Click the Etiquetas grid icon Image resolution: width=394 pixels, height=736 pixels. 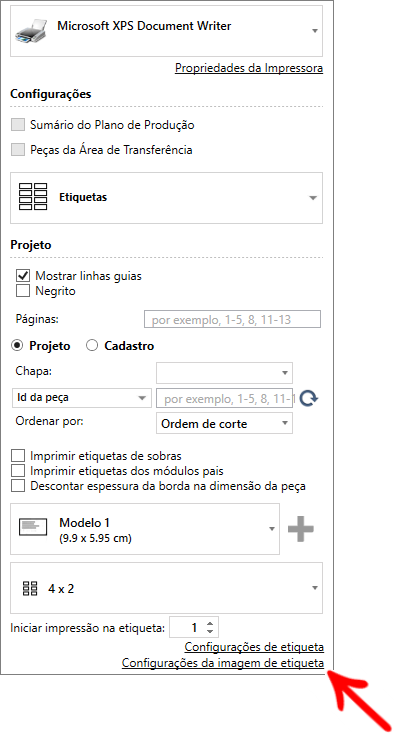click(x=33, y=197)
